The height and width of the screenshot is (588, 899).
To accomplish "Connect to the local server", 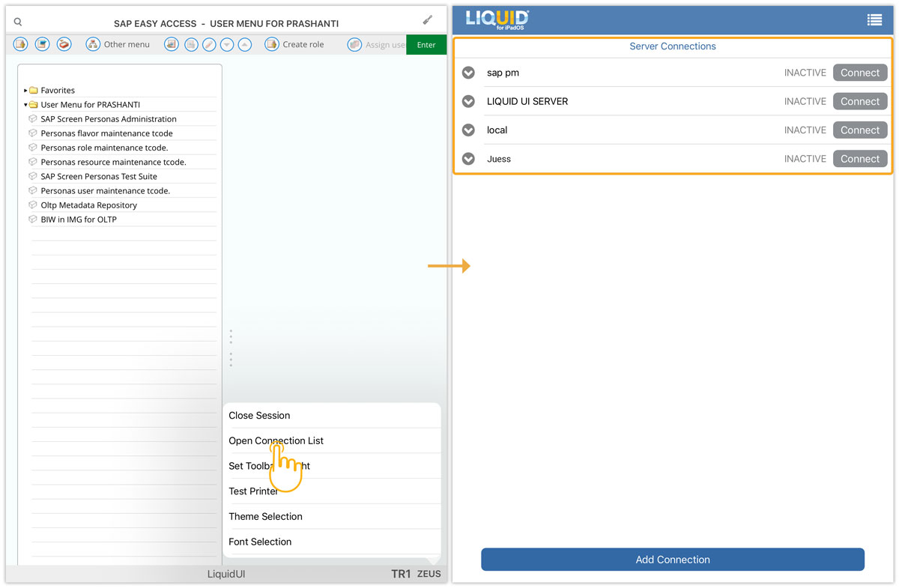I will tap(860, 130).
